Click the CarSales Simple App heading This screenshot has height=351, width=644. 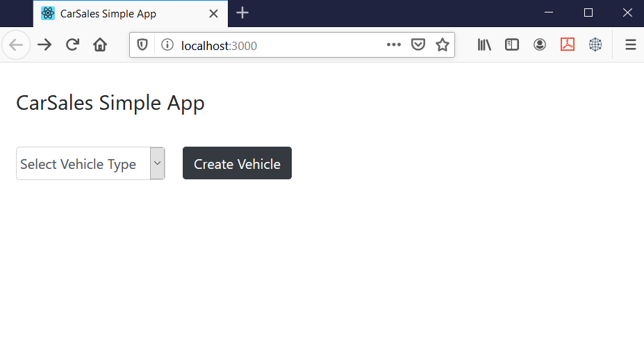[x=110, y=103]
